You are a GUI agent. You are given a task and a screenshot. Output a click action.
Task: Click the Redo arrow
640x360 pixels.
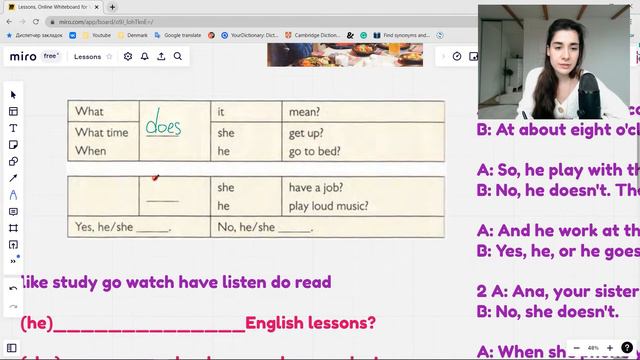pyautogui.click(x=13, y=306)
